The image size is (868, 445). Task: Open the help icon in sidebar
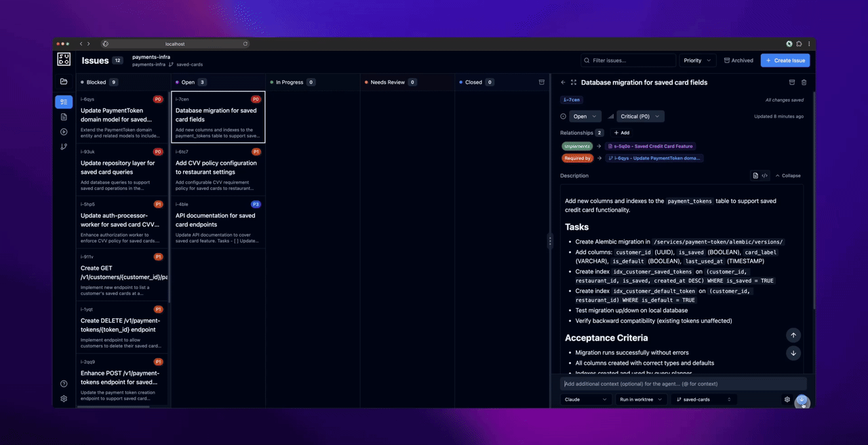(64, 384)
